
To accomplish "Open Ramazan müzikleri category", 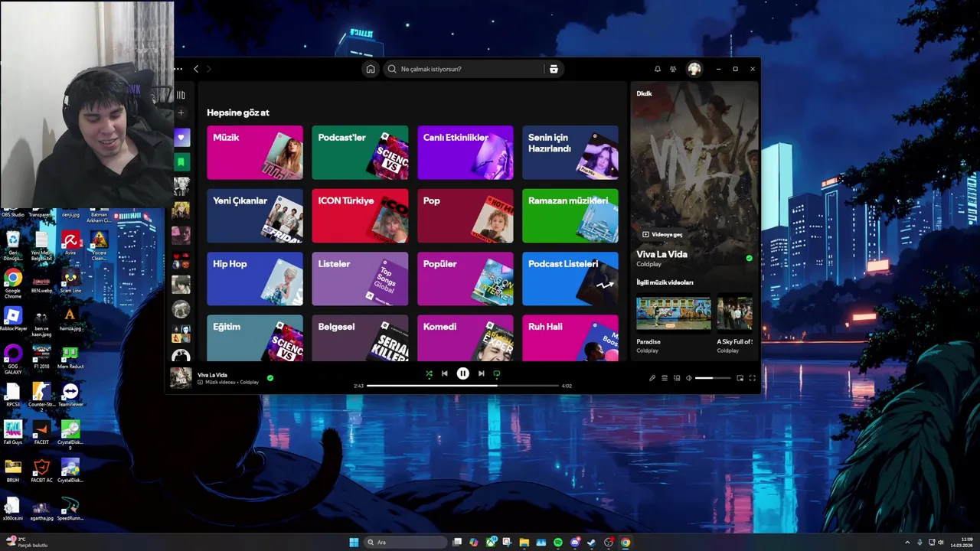I will (x=570, y=216).
